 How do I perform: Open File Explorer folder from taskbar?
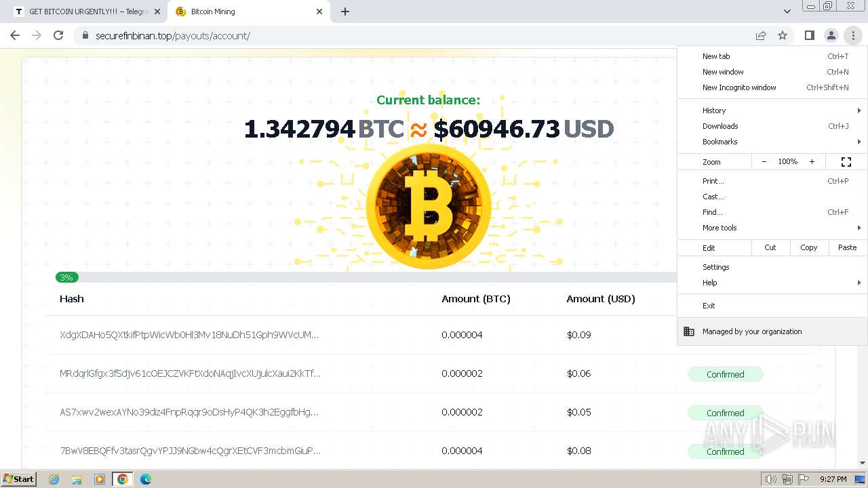(x=77, y=479)
